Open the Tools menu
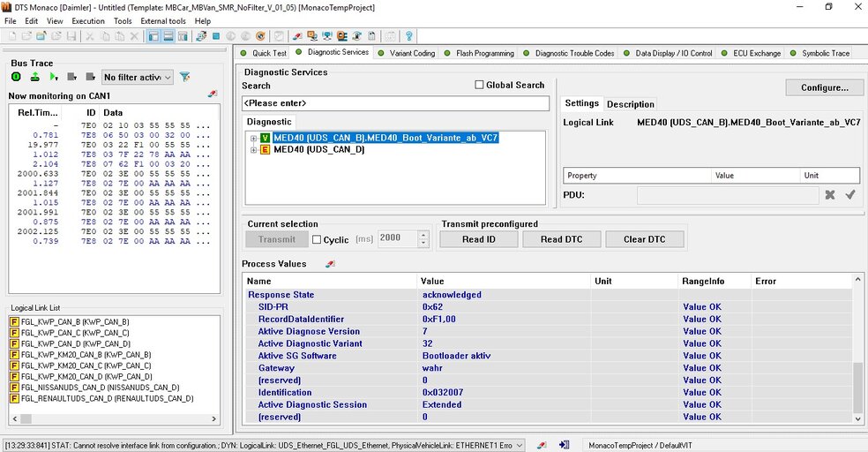868x452 pixels. click(123, 21)
